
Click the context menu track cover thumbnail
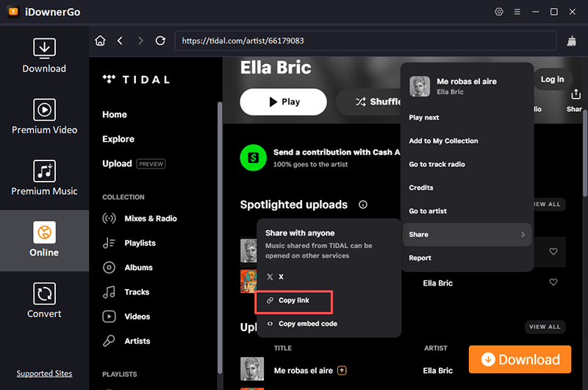coord(420,86)
